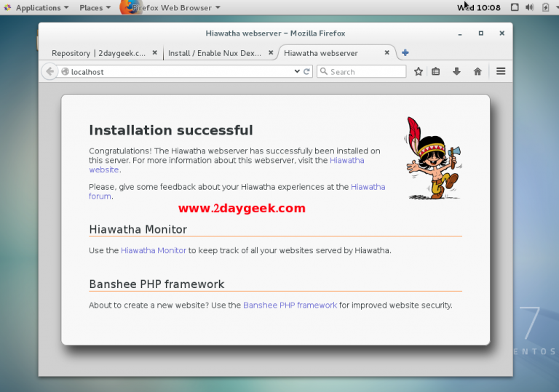Image resolution: width=559 pixels, height=392 pixels.
Task: Open the Firefox hamburger menu
Action: coord(501,71)
